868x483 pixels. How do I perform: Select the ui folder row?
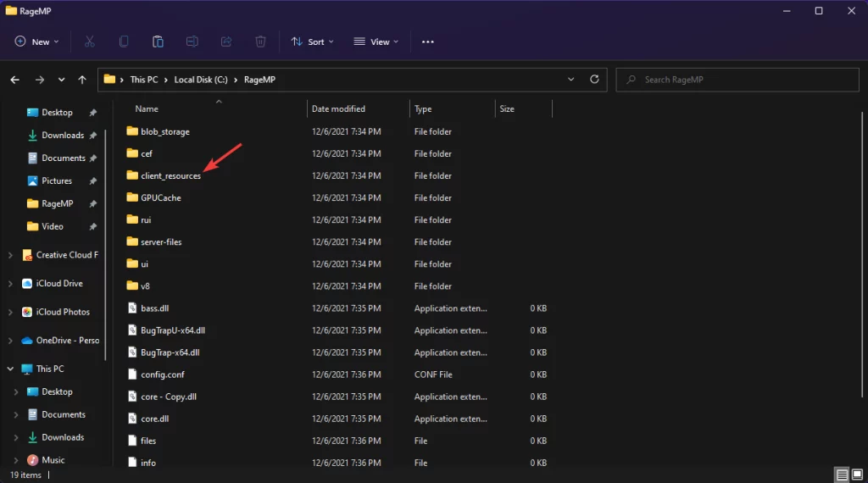pyautogui.click(x=336, y=264)
